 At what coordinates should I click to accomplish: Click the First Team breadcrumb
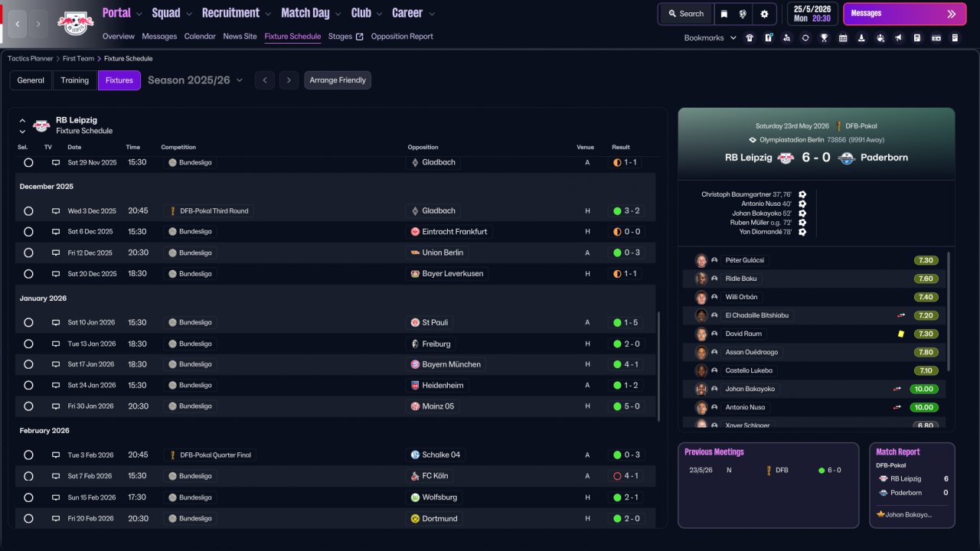pyautogui.click(x=79, y=58)
